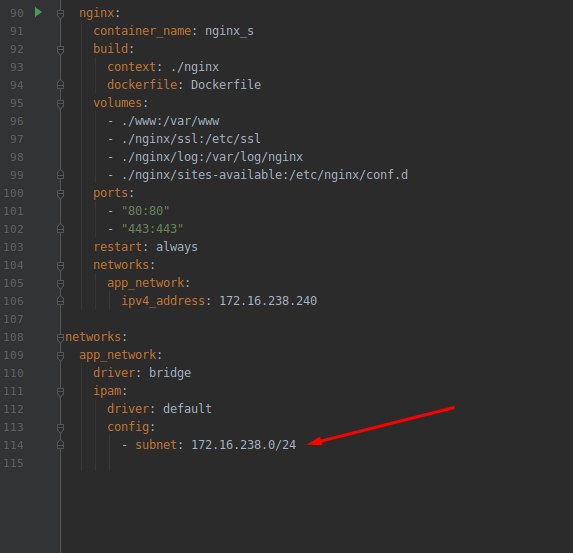573x553 pixels.
Task: Click the subnet key on line 114
Action: tap(156, 445)
